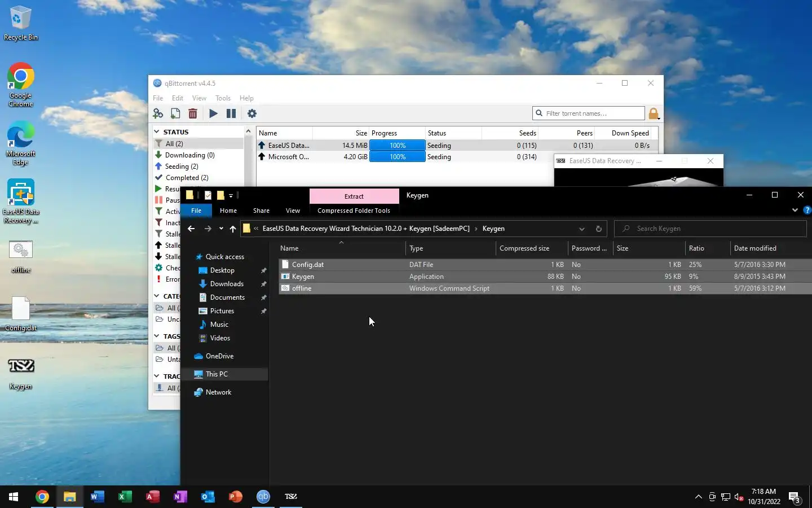The image size is (812, 508).
Task: Go back in File Explorer
Action: pyautogui.click(x=191, y=229)
